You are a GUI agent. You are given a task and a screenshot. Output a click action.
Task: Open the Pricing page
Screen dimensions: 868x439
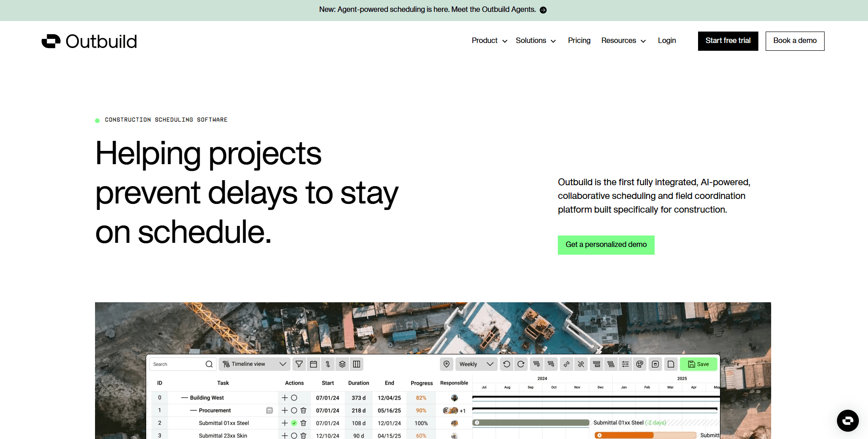point(579,41)
